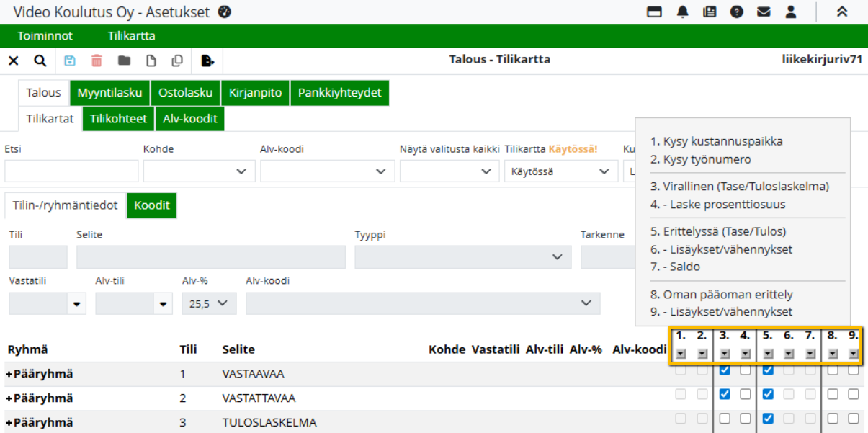Open the Alv-% dropdown showing 25,5

click(209, 303)
